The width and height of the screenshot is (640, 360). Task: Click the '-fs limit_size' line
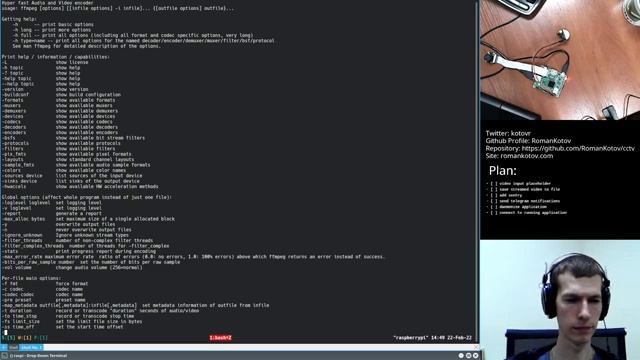(x=72, y=321)
